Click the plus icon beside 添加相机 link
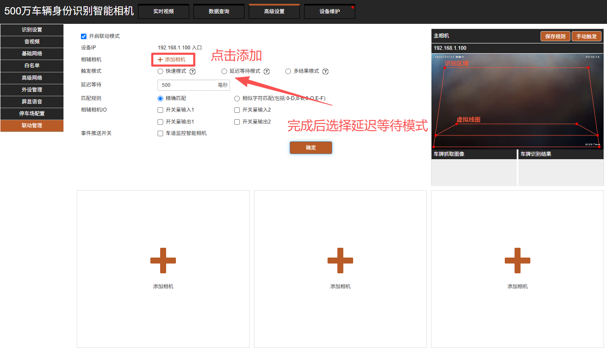This screenshot has height=364, width=607. coord(160,60)
